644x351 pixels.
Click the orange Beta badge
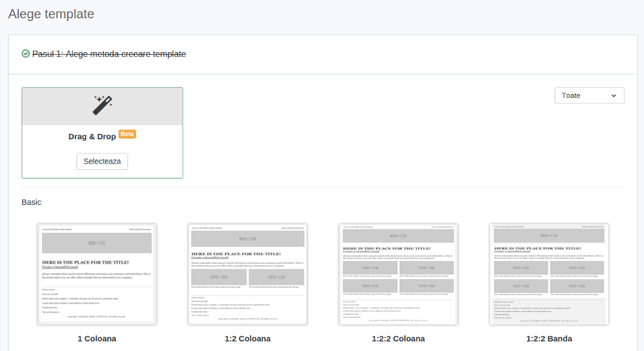pos(127,135)
